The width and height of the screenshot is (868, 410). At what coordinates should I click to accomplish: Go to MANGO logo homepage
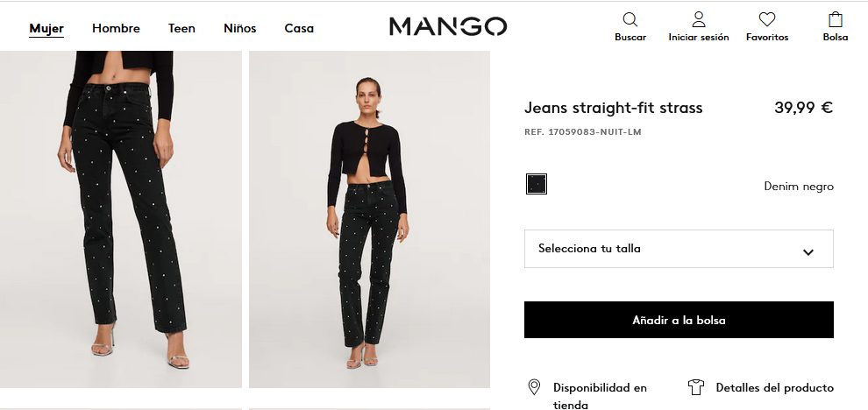tap(448, 26)
